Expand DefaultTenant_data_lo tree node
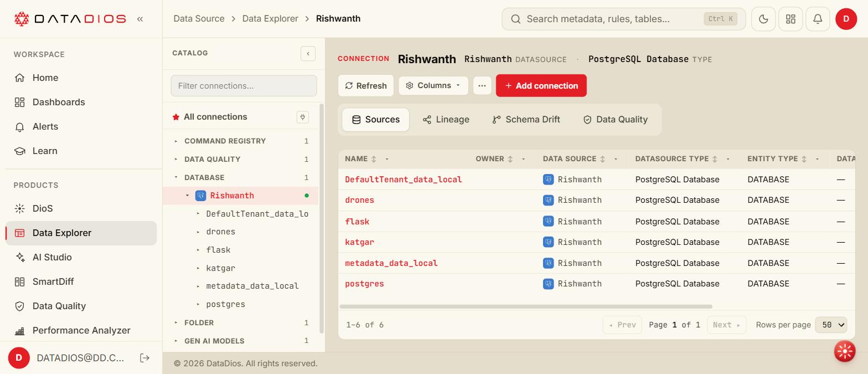 click(198, 214)
